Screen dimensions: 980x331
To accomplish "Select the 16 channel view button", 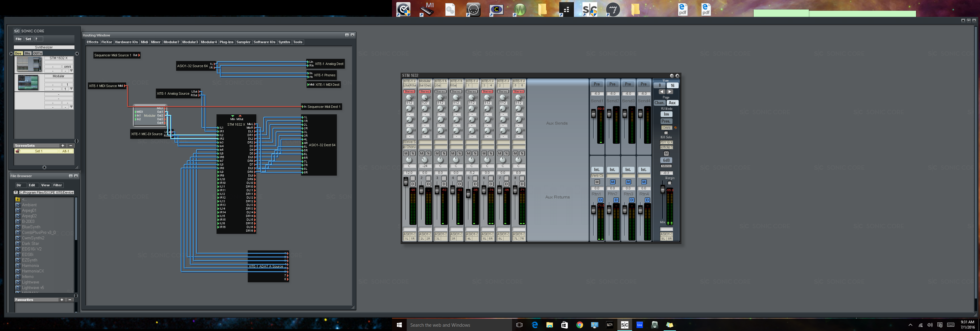I will click(673, 85).
